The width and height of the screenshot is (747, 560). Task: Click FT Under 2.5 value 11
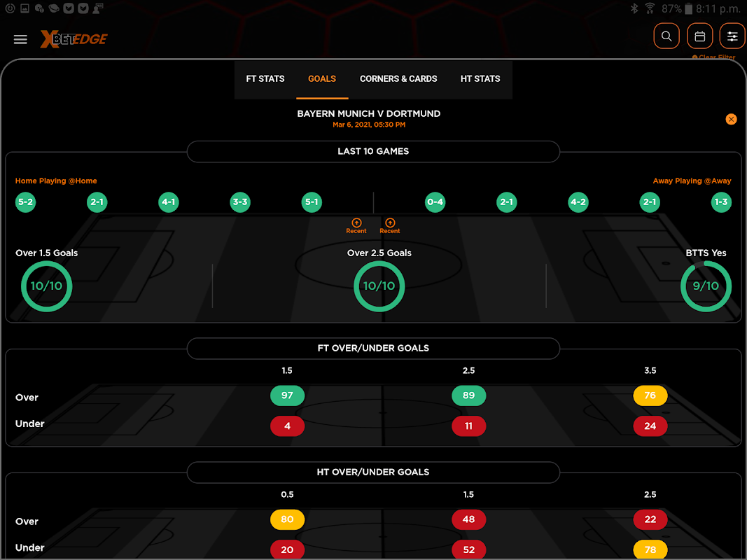tap(469, 426)
